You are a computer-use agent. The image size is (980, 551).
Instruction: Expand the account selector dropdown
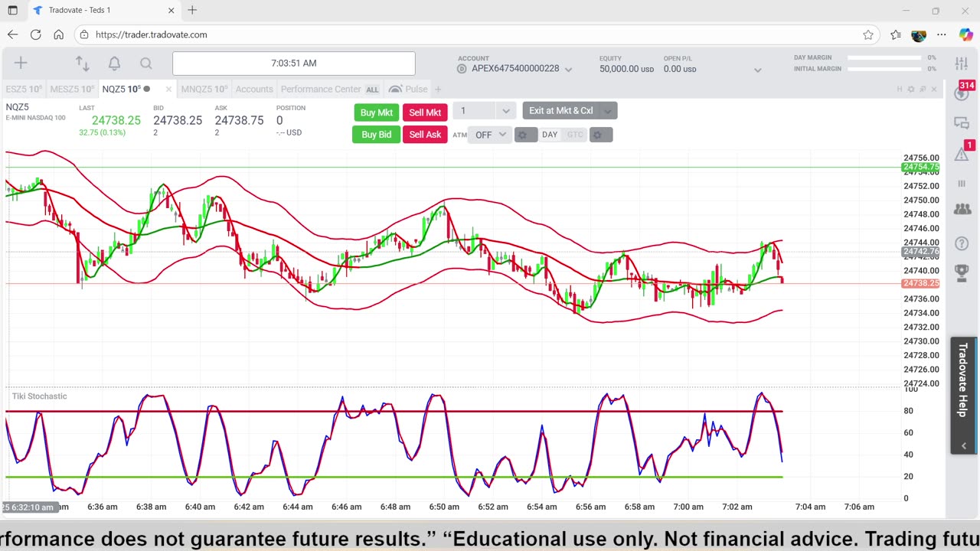568,69
